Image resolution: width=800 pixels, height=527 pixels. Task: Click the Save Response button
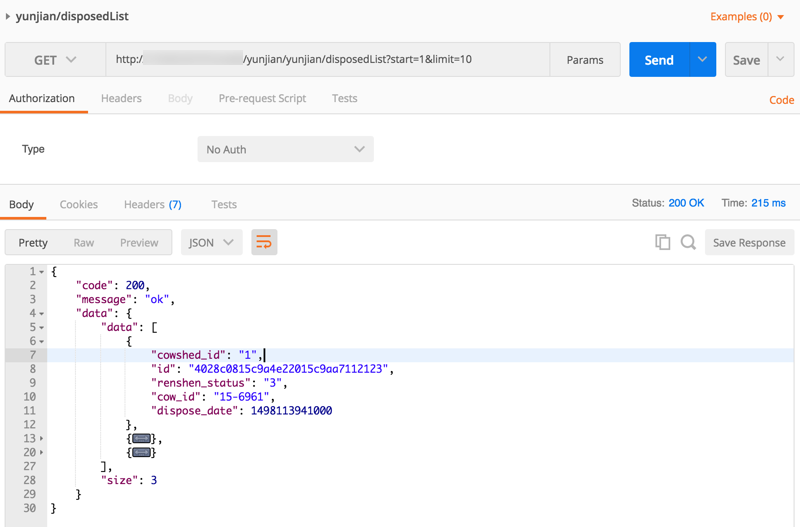click(x=749, y=242)
